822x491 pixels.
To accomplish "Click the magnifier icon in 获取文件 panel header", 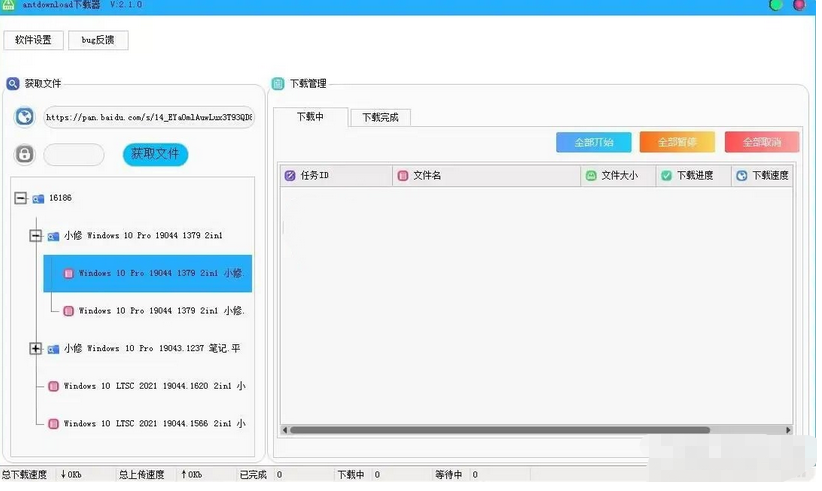I will 13,84.
